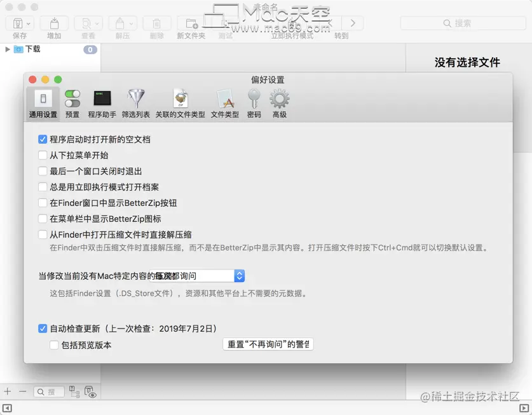Screen dimensions: 532x415
Task: Check 从Finder中打开压缩文件时直接解压缩
Action: [x=43, y=235]
